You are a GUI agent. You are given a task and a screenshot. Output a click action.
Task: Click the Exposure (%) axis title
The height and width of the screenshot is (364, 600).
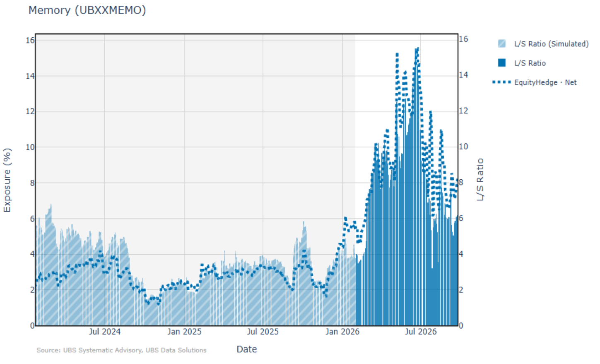pos(7,180)
